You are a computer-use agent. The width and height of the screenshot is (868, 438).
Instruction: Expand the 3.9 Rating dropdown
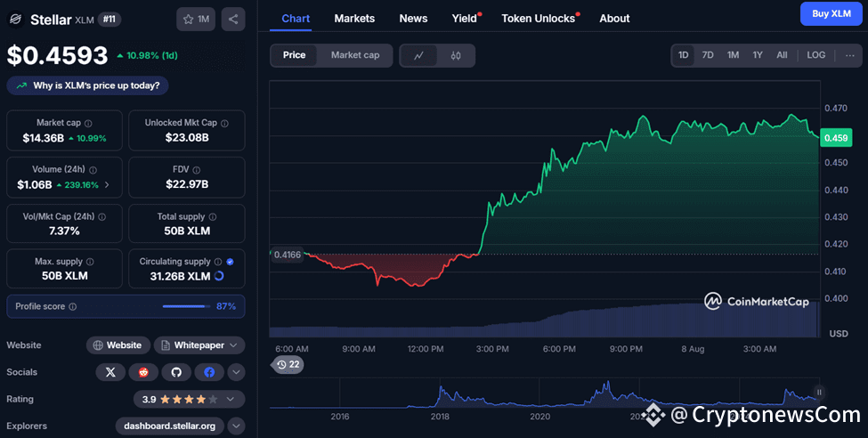point(190,399)
